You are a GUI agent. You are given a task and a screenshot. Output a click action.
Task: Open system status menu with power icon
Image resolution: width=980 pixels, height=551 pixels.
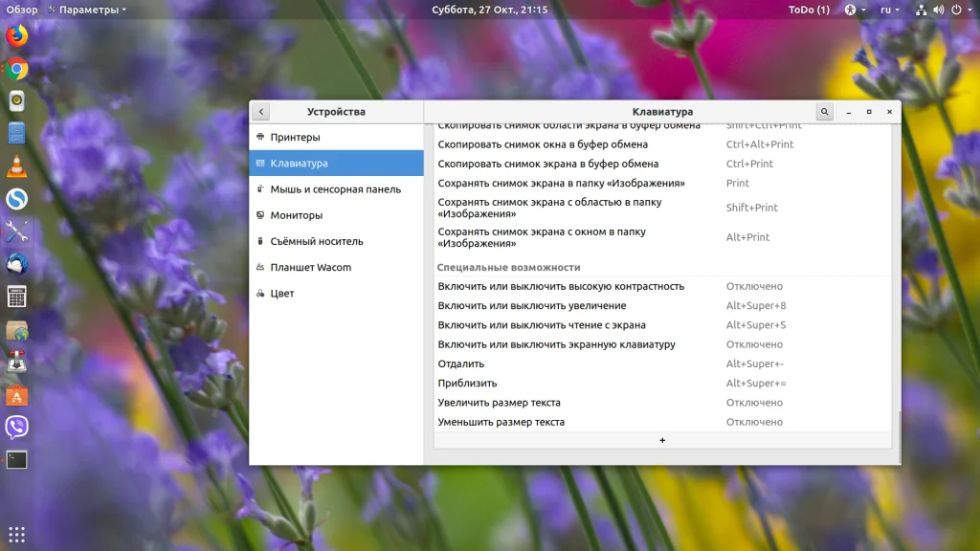tap(956, 10)
